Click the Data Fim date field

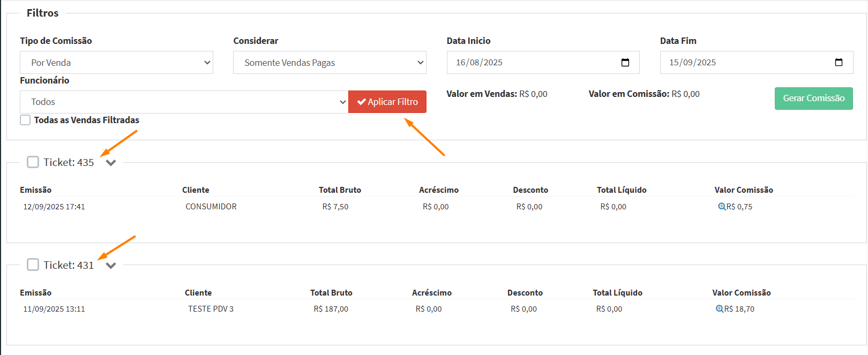745,63
